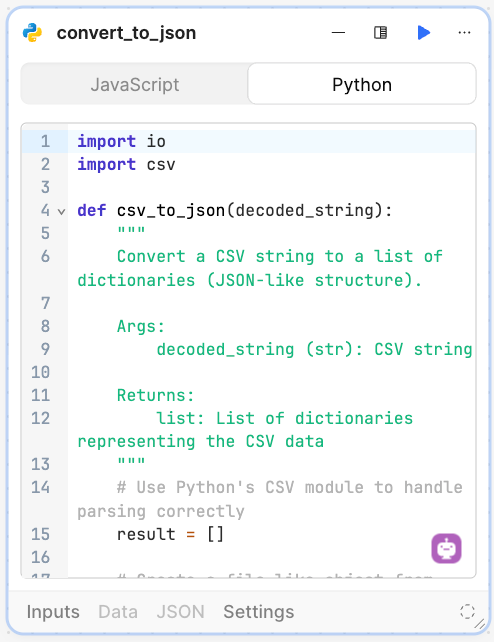Open the Settings tab
The height and width of the screenshot is (642, 494).
259,612
